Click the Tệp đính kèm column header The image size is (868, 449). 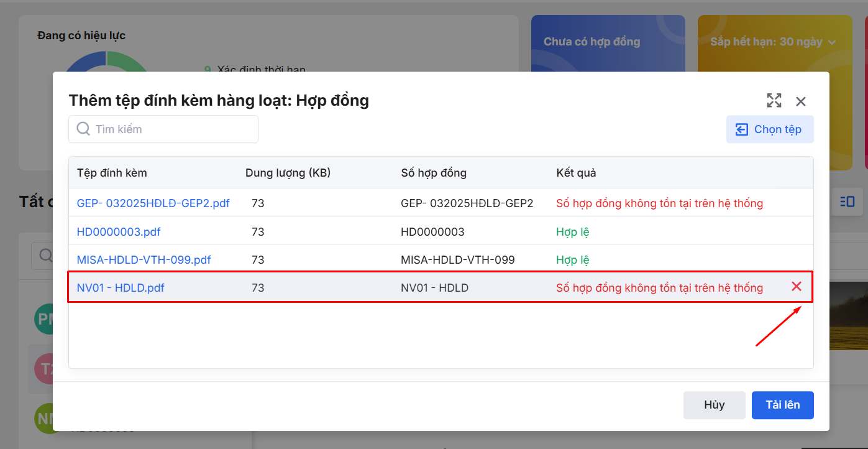click(112, 173)
